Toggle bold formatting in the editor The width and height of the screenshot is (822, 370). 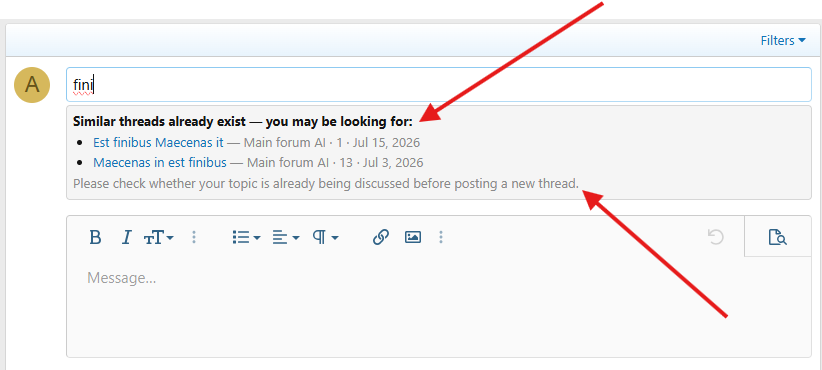pyautogui.click(x=95, y=237)
